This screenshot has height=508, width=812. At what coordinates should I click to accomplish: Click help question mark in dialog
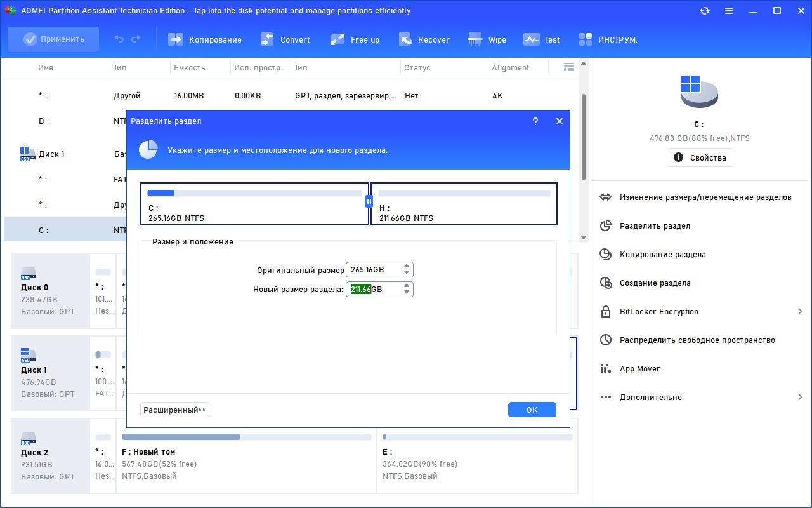[535, 121]
